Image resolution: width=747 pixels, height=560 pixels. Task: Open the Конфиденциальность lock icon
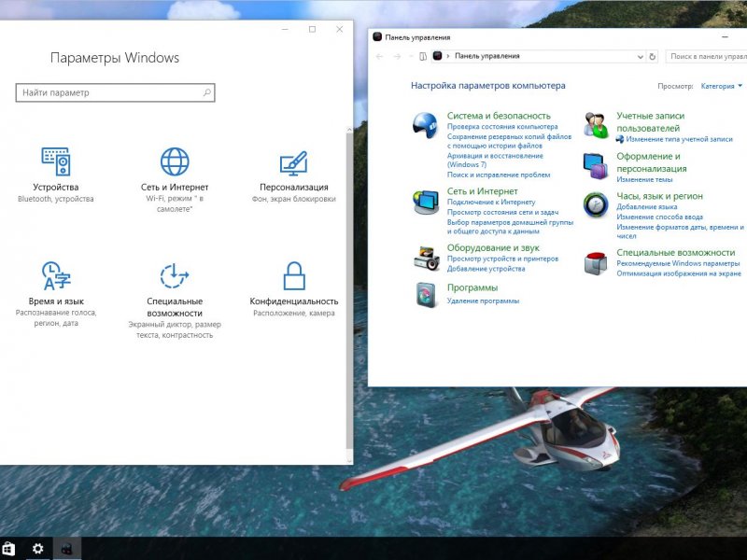[294, 275]
